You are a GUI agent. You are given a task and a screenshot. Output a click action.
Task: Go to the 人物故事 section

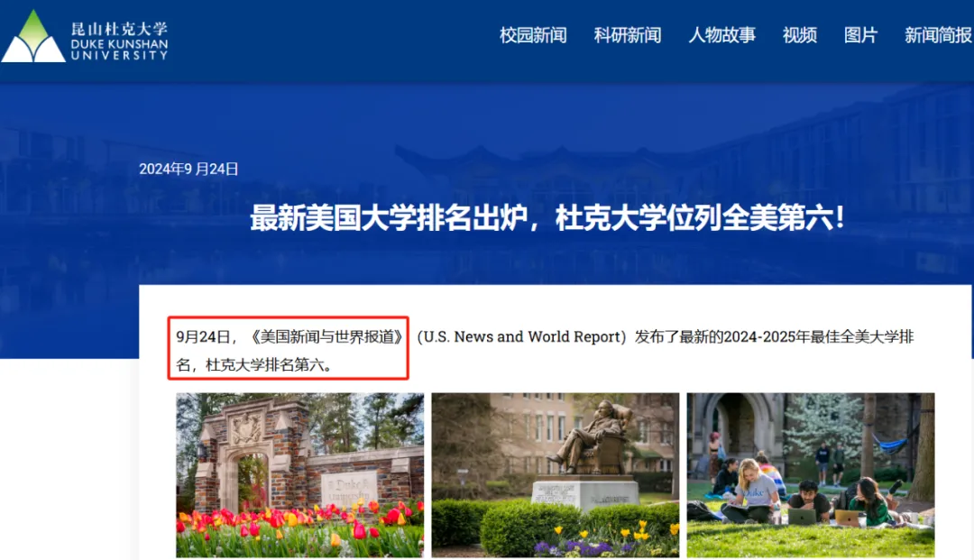721,35
